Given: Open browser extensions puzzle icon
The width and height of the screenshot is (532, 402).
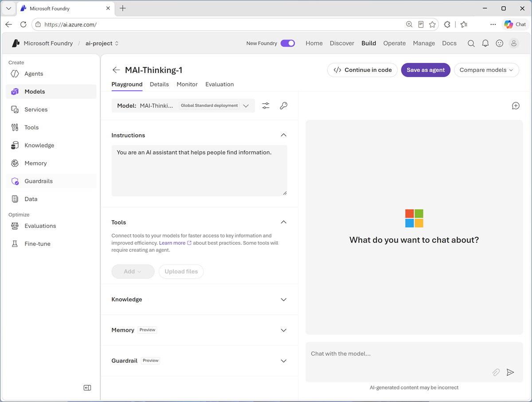Looking at the screenshot, I should (447, 24).
